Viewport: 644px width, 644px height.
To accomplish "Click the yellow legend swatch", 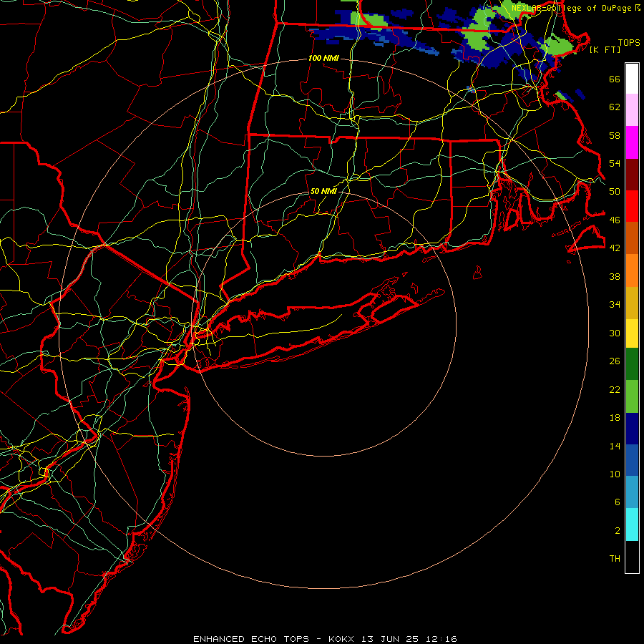I will tap(632, 333).
